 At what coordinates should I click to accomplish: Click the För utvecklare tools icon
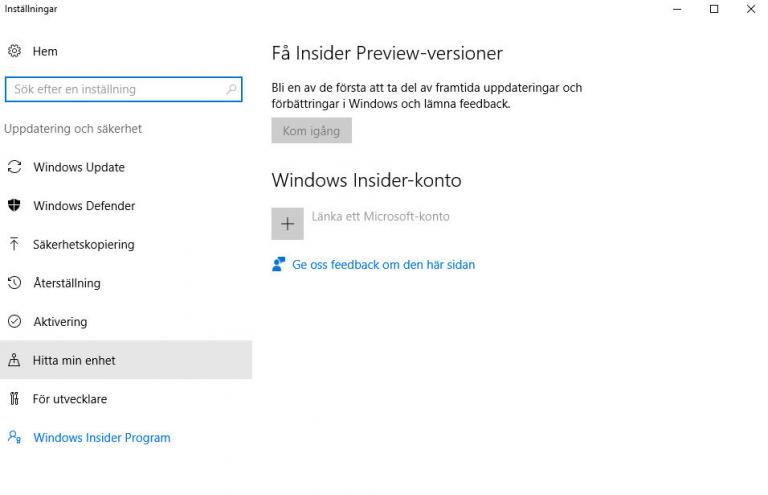(14, 399)
